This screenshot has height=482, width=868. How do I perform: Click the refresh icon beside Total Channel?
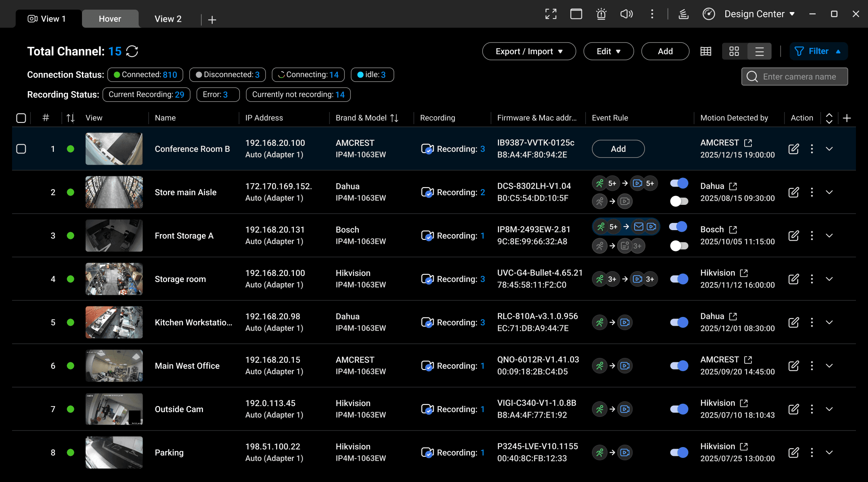(132, 51)
